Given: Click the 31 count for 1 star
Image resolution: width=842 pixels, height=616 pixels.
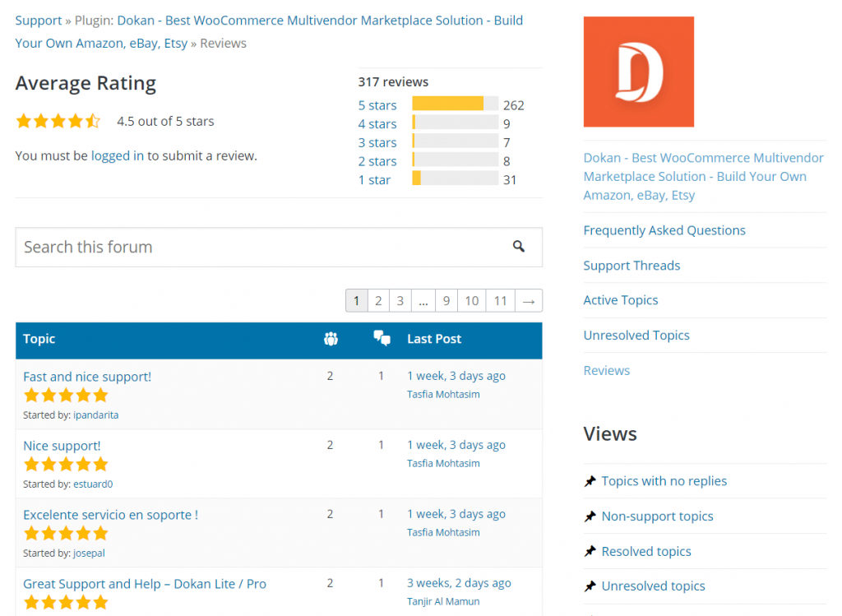Looking at the screenshot, I should tap(510, 180).
